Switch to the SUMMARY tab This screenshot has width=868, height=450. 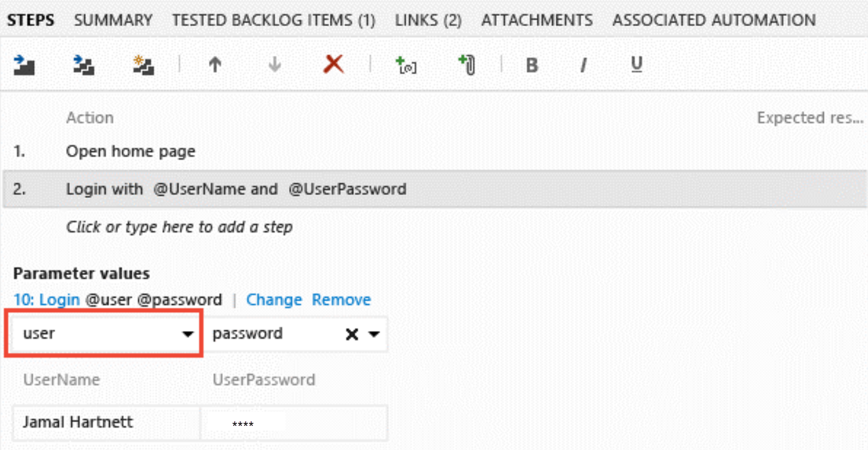113,19
